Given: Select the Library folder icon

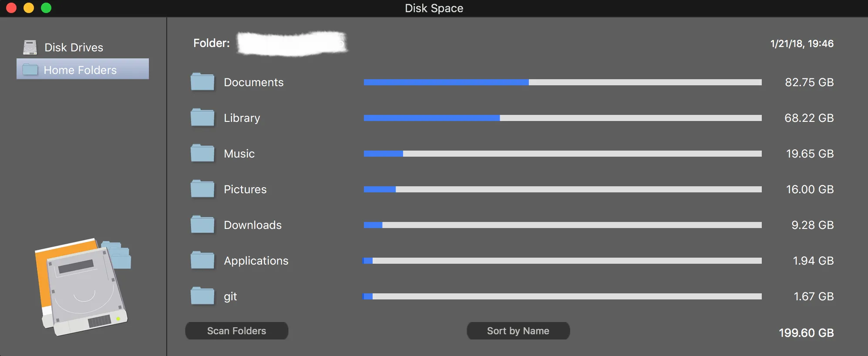Looking at the screenshot, I should tap(202, 118).
